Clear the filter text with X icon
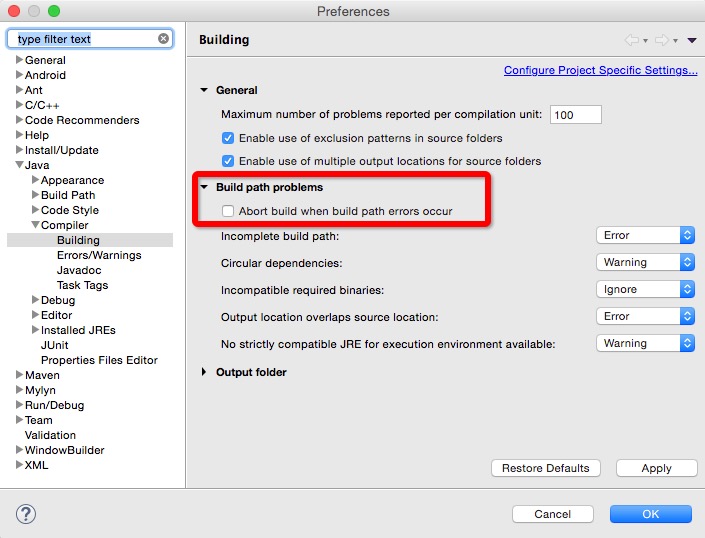Viewport: 705px width, 538px height. pyautogui.click(x=163, y=39)
